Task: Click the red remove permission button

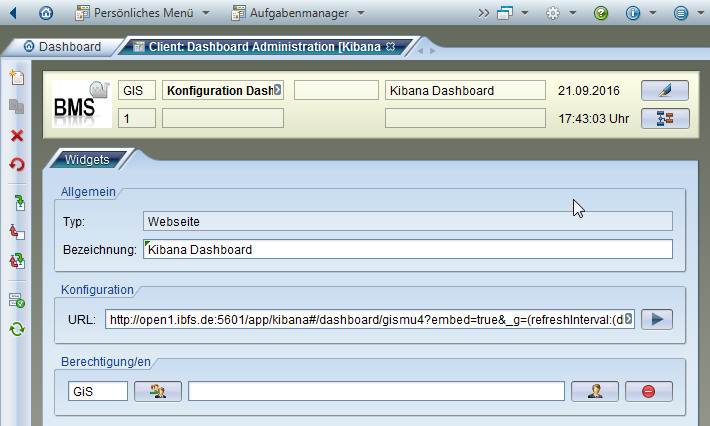Action: coord(648,391)
